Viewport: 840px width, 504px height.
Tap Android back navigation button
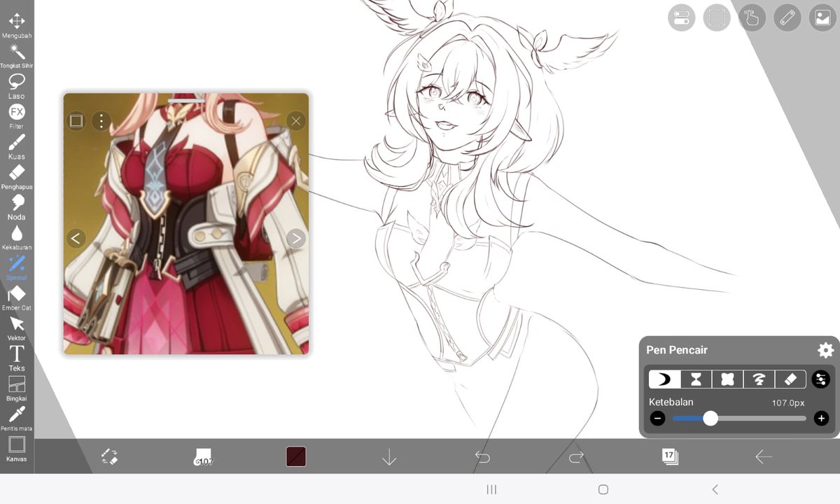tap(715, 489)
